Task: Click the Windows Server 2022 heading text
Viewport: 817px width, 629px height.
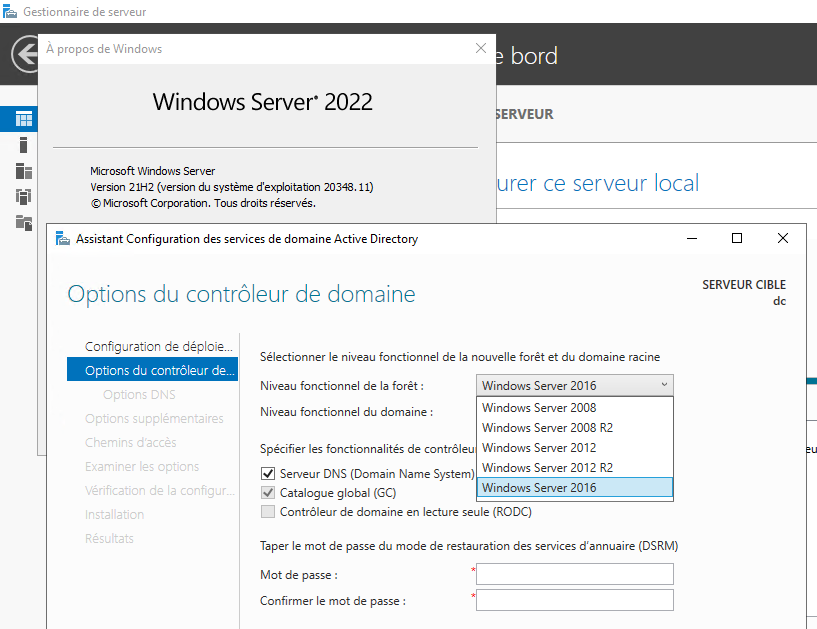Action: tap(263, 102)
